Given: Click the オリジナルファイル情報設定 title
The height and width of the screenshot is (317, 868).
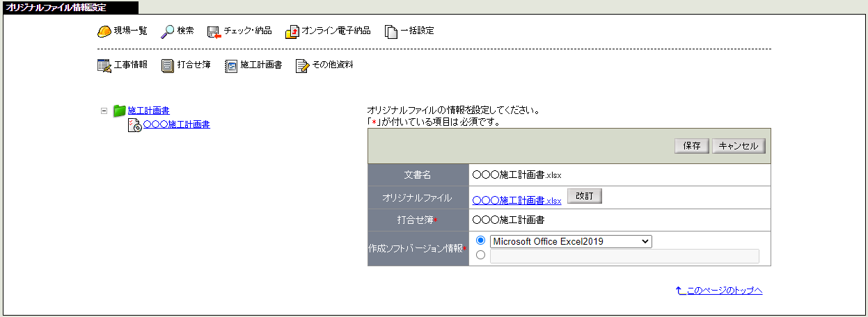Looking at the screenshot, I should [56, 8].
